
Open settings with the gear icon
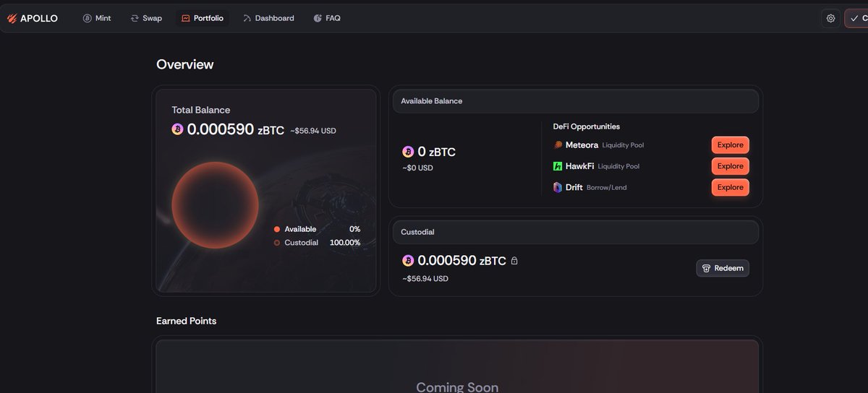(x=830, y=18)
